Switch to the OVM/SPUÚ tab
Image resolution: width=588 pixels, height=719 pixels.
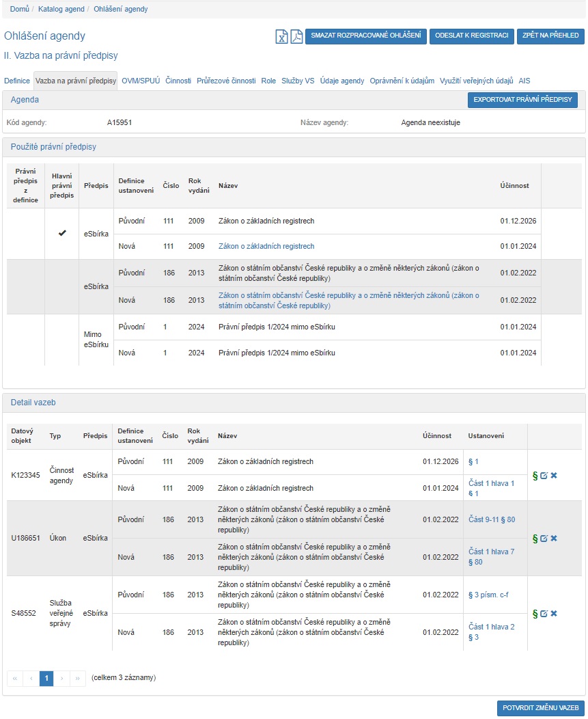(140, 81)
